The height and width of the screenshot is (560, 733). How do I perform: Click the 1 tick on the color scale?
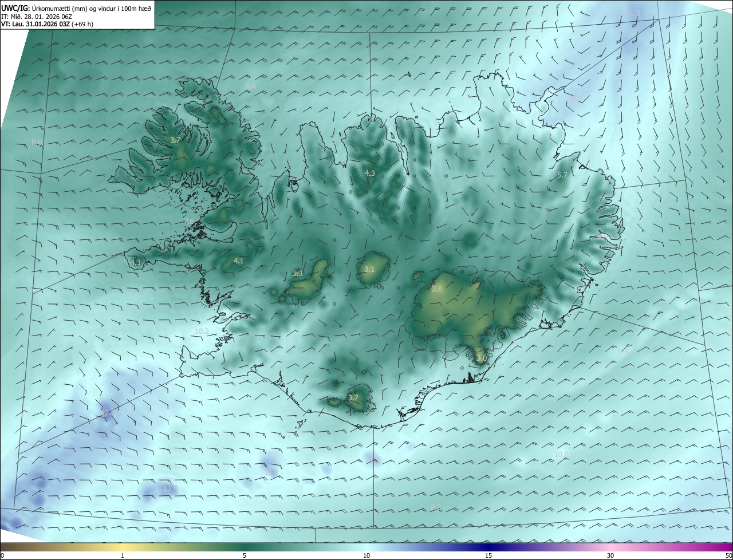[123, 555]
